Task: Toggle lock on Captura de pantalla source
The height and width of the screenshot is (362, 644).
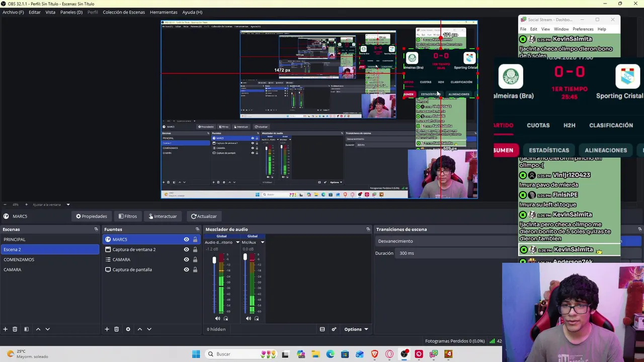Action: pyautogui.click(x=195, y=269)
